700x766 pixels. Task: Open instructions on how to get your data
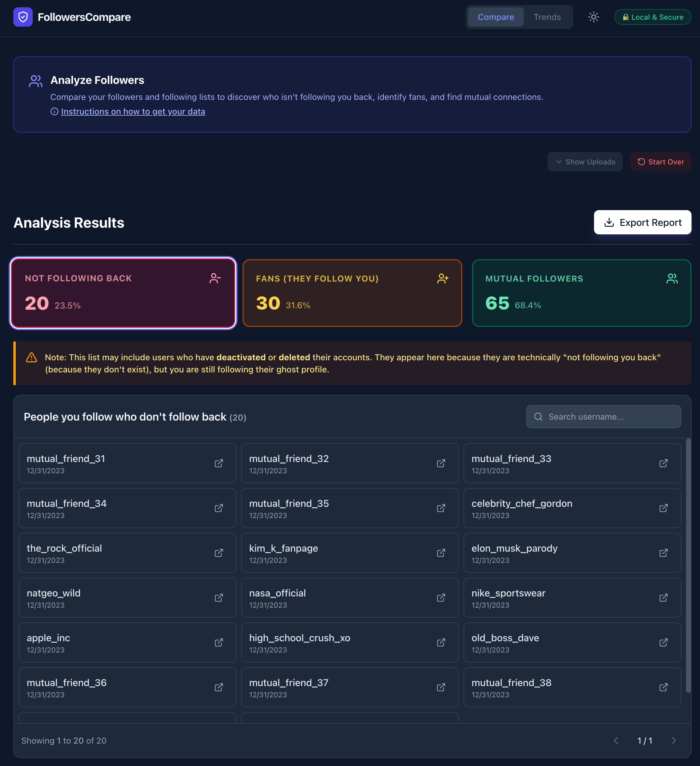point(134,111)
